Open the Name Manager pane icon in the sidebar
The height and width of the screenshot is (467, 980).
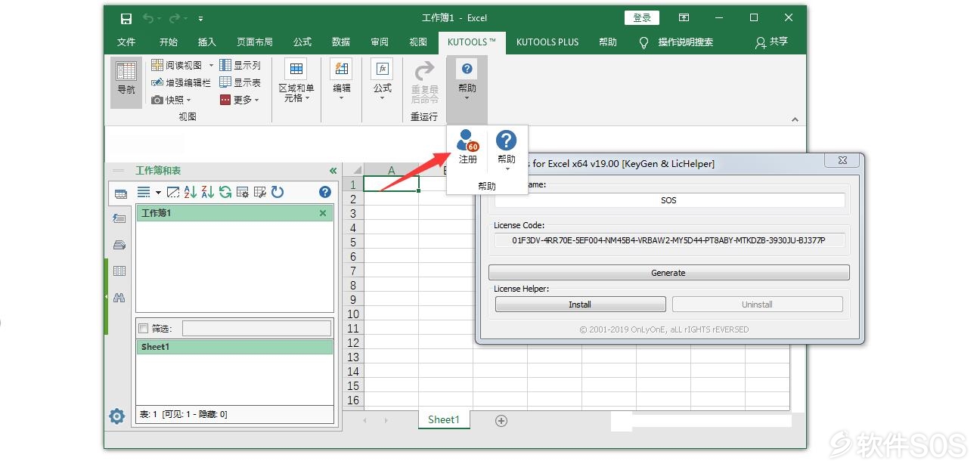pyautogui.click(x=119, y=245)
